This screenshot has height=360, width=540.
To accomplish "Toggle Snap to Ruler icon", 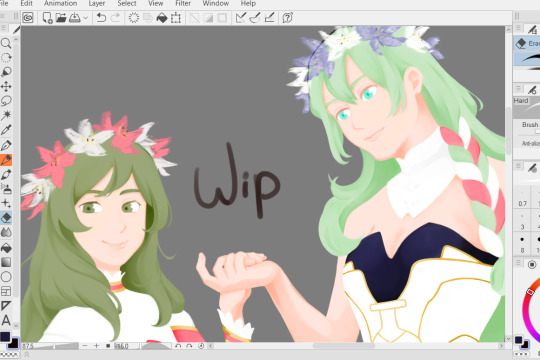I will (241, 18).
